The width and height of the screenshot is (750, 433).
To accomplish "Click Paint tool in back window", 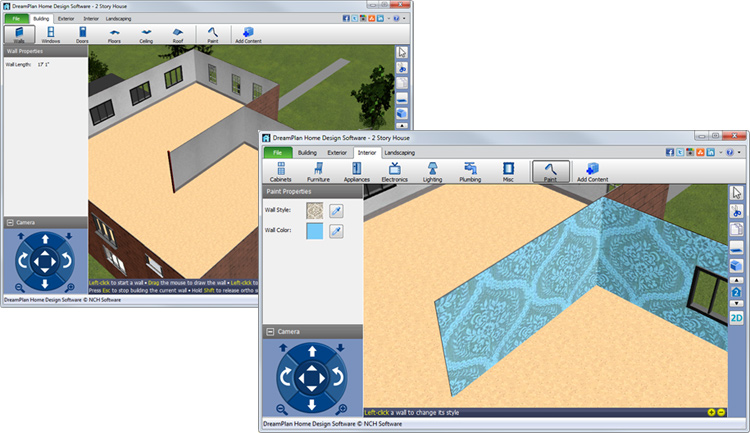I will 213,34.
